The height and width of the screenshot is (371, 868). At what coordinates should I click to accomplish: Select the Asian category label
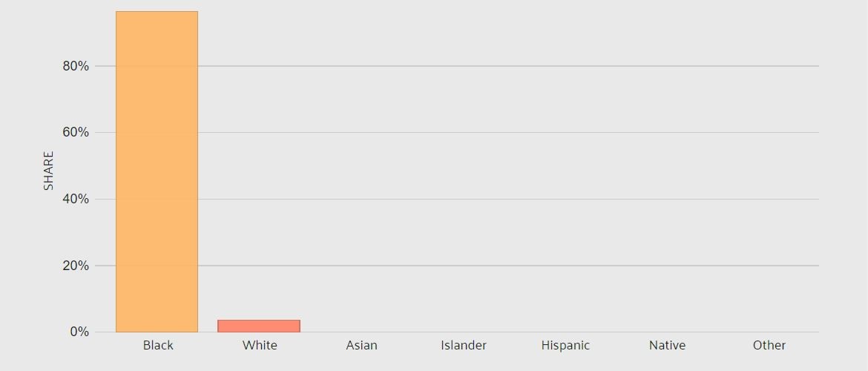(x=361, y=346)
